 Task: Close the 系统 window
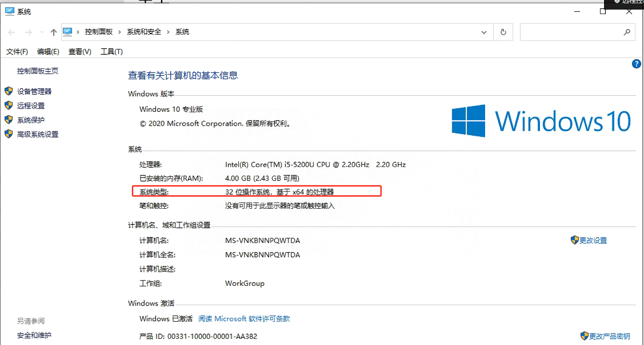click(629, 11)
